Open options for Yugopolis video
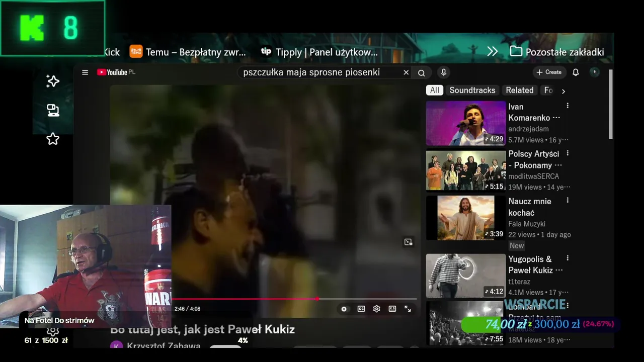 [568, 258]
